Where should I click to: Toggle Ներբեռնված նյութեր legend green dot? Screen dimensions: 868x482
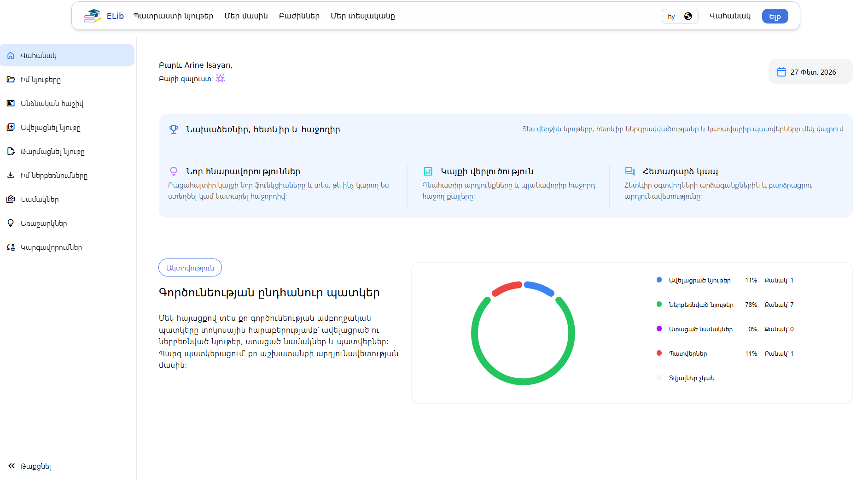tap(659, 305)
